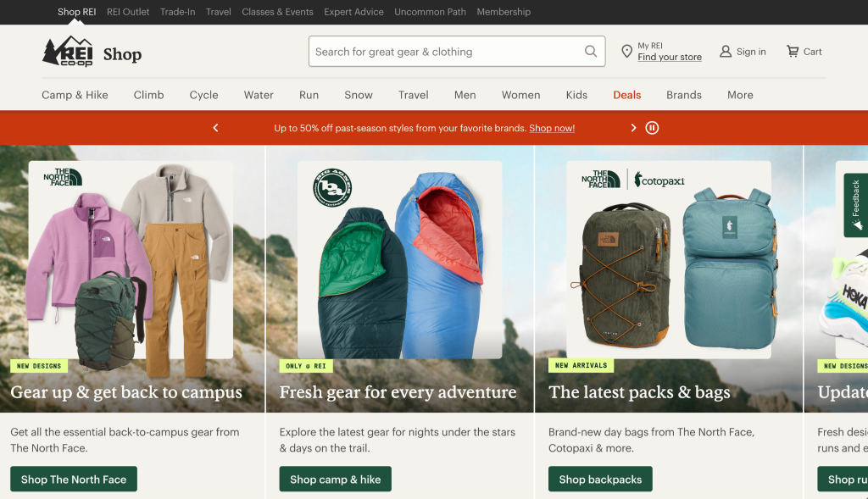Open the Snow category menu
The height and width of the screenshot is (499, 868).
click(x=359, y=95)
